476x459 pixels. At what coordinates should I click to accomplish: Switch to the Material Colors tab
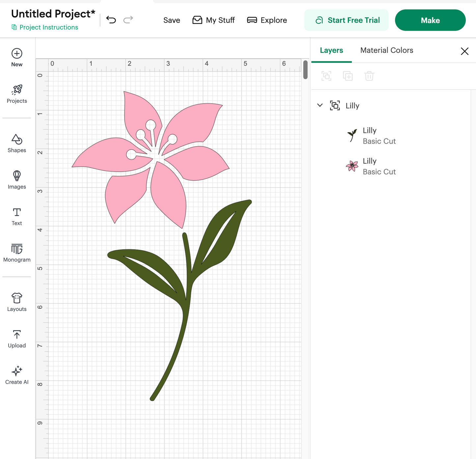pos(387,50)
